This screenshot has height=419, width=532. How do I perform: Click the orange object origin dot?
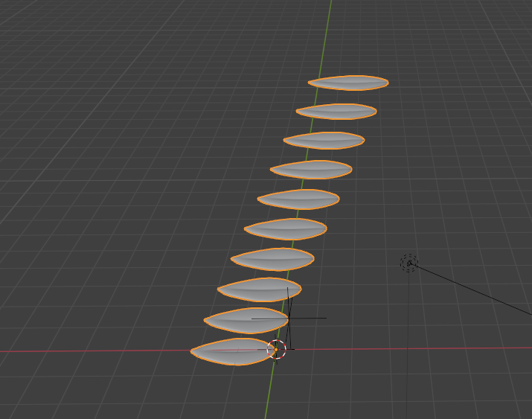coord(275,349)
